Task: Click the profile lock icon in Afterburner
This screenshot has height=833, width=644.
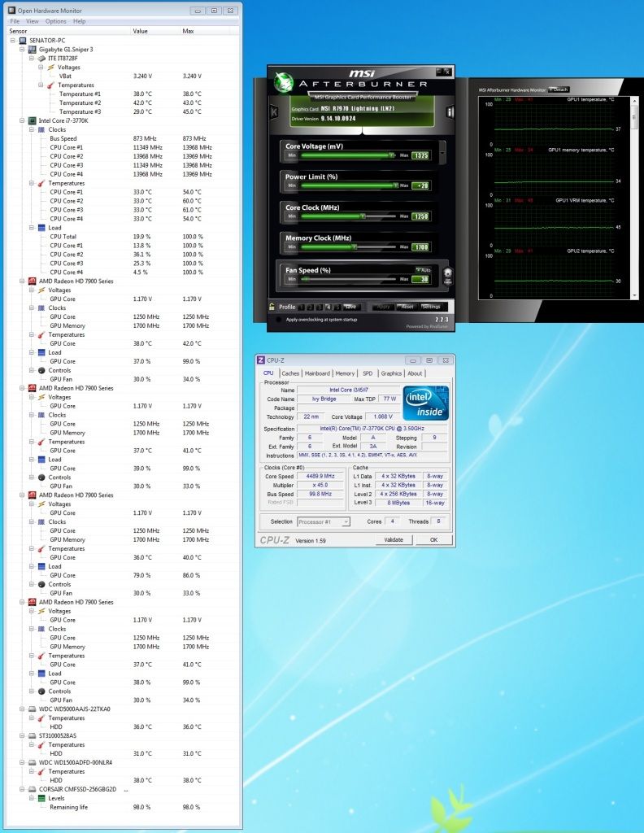Action: [272, 307]
